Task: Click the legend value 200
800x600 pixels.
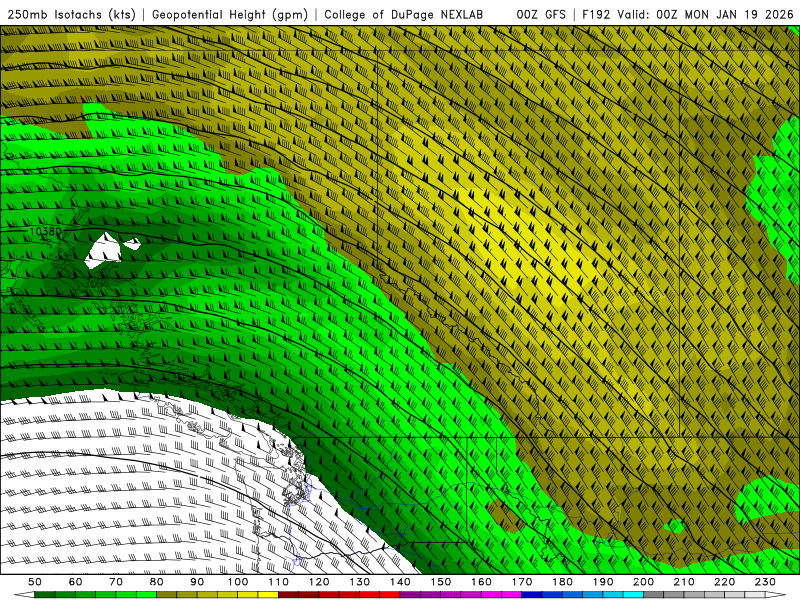Action: click(643, 582)
